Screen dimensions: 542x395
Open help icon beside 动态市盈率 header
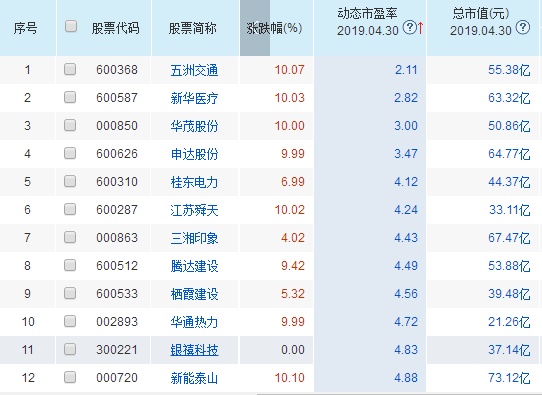(410, 28)
